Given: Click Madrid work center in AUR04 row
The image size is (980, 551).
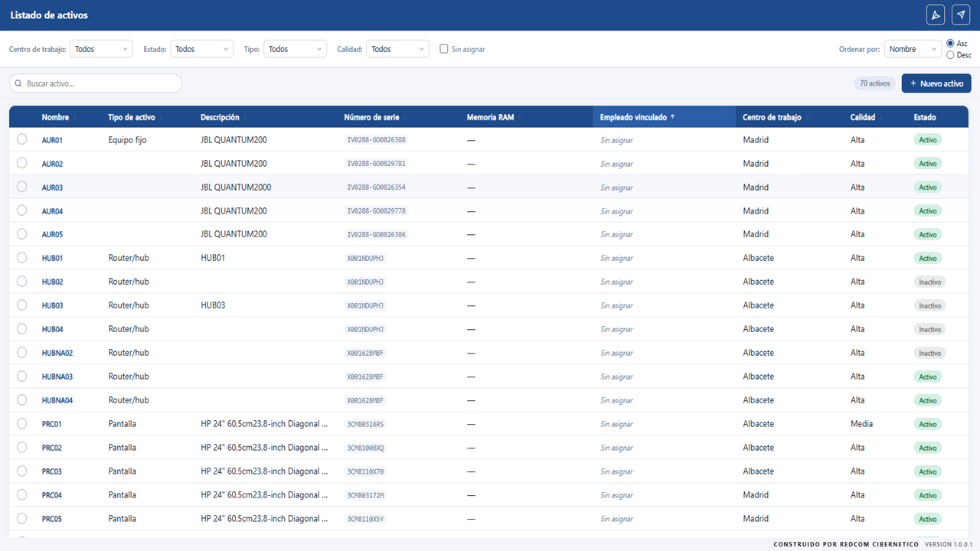Looking at the screenshot, I should [x=756, y=211].
